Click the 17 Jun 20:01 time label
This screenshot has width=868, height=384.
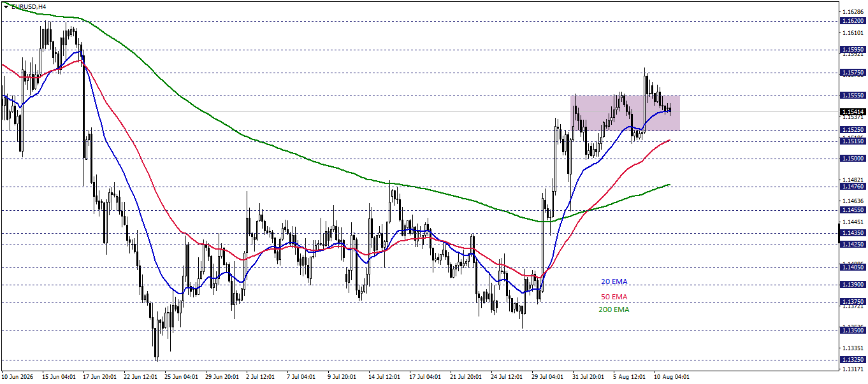(99, 377)
